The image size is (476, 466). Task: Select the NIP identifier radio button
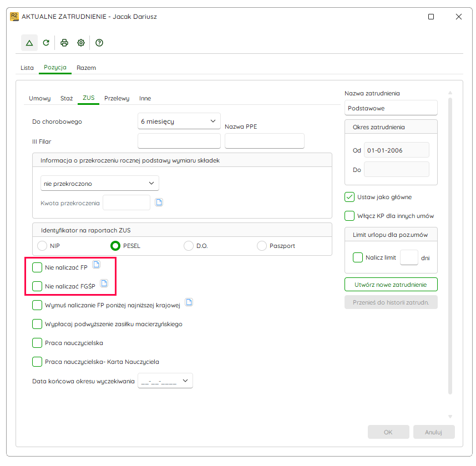(42, 246)
